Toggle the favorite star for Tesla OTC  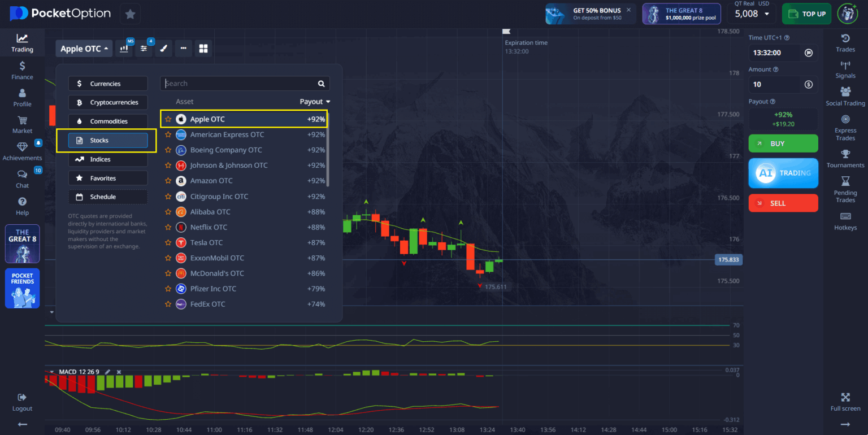click(168, 242)
